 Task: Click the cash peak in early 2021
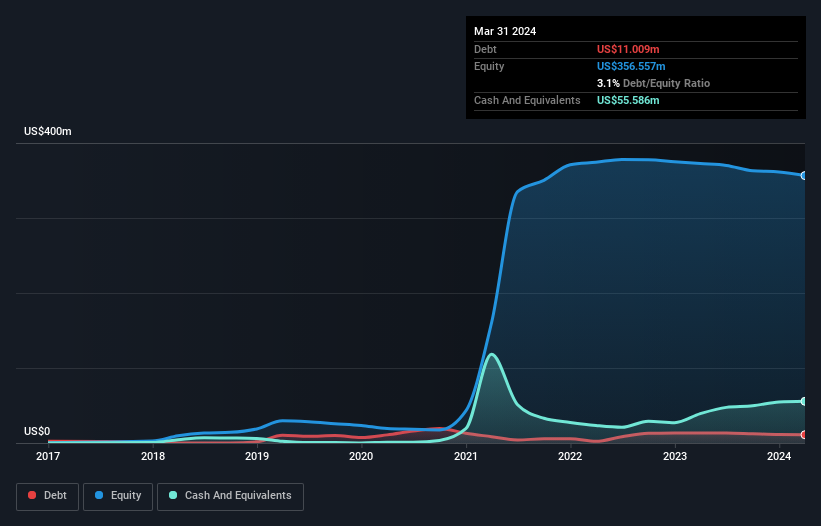(491, 355)
